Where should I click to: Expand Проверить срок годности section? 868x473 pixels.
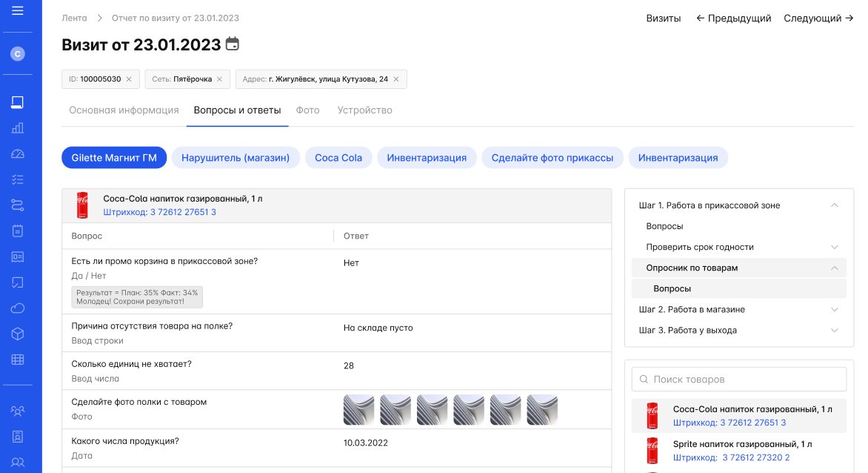834,247
